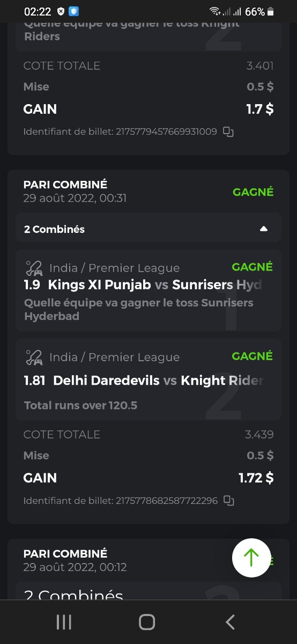Tap the 00:31 PARI COMBINÉ header

(x=75, y=191)
